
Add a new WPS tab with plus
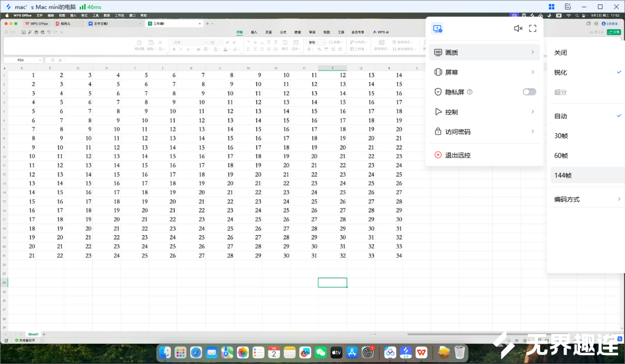(207, 23)
